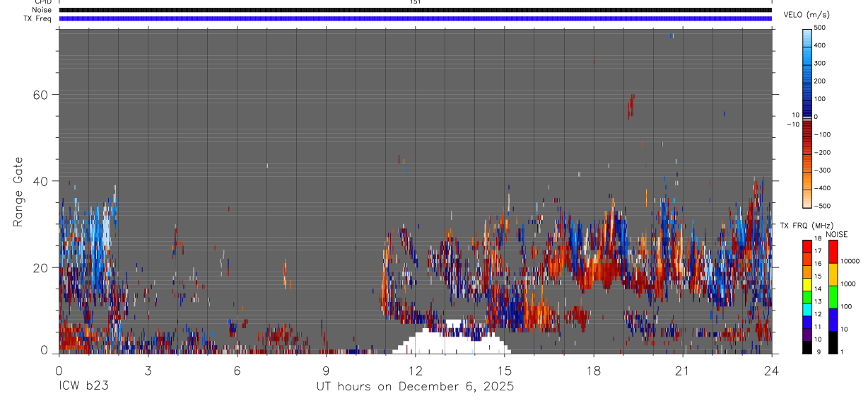This screenshot has height=401, width=868.
Task: Click the 151 CPID value at top
Action: point(415,2)
